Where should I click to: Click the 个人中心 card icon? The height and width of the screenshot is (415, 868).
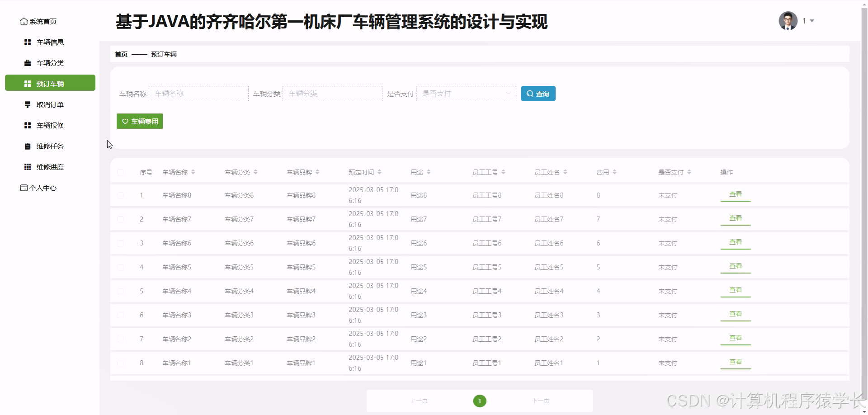pos(24,188)
